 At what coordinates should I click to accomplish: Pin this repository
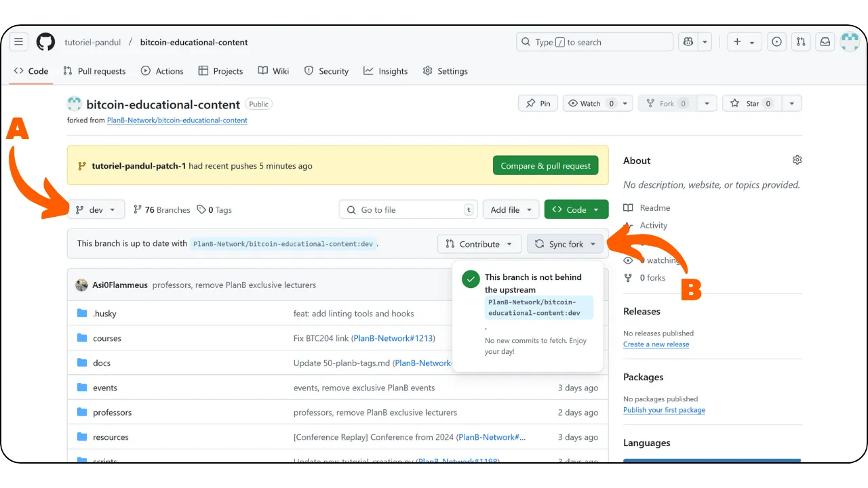538,104
